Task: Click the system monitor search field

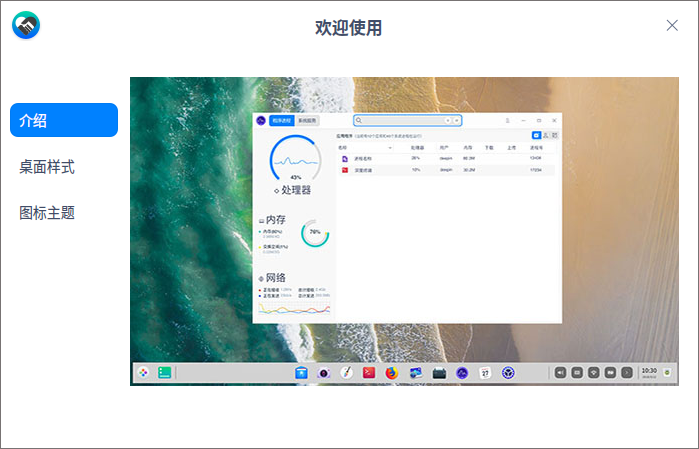Action: (402, 120)
